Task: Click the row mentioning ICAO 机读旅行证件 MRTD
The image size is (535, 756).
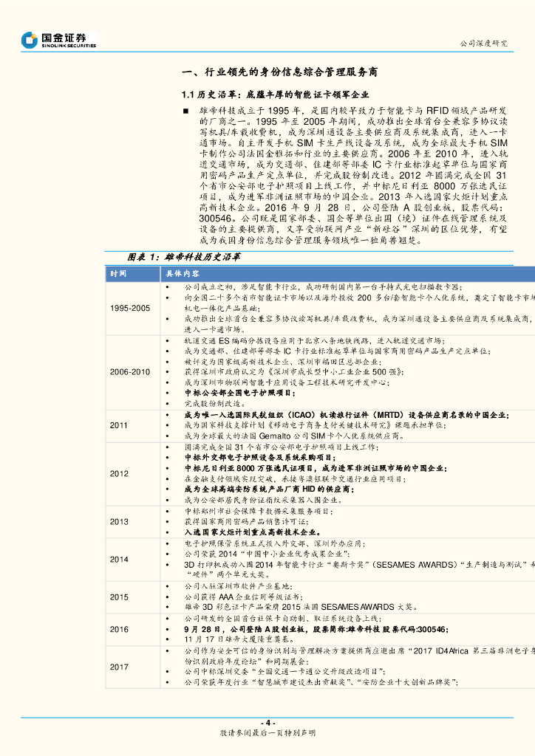Action: pyautogui.click(x=347, y=415)
